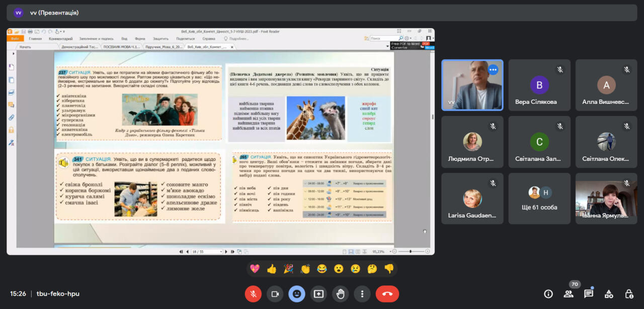This screenshot has height=309, width=644.
Task: Open the bookmarks panel in Foxit sidebar
Action: coord(11,67)
